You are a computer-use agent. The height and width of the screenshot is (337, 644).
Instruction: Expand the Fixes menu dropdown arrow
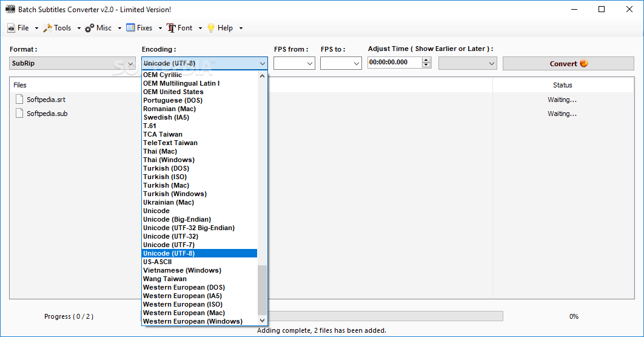[160, 28]
